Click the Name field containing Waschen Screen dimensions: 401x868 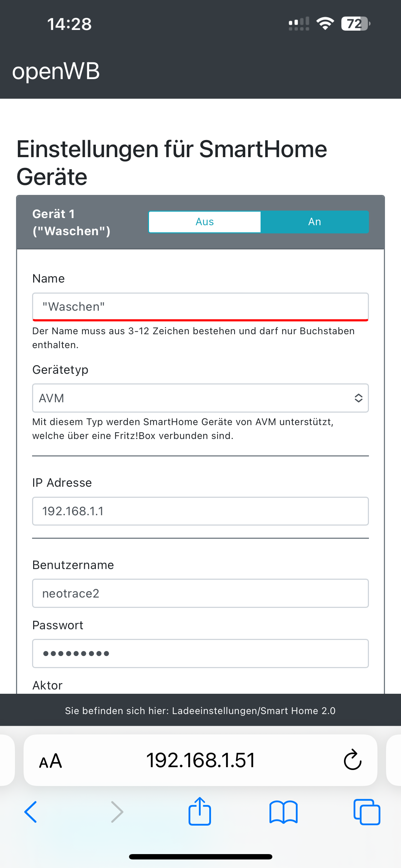200,306
